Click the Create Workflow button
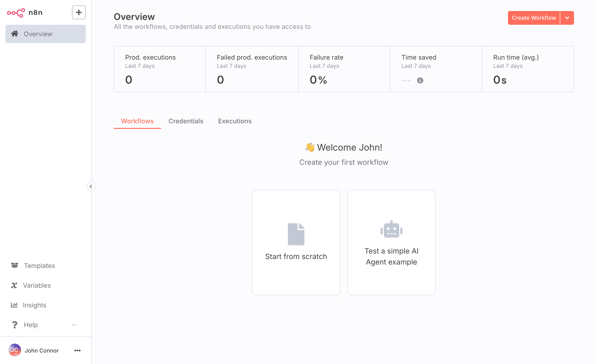Viewport: 596px width, 364px height. 534,18
